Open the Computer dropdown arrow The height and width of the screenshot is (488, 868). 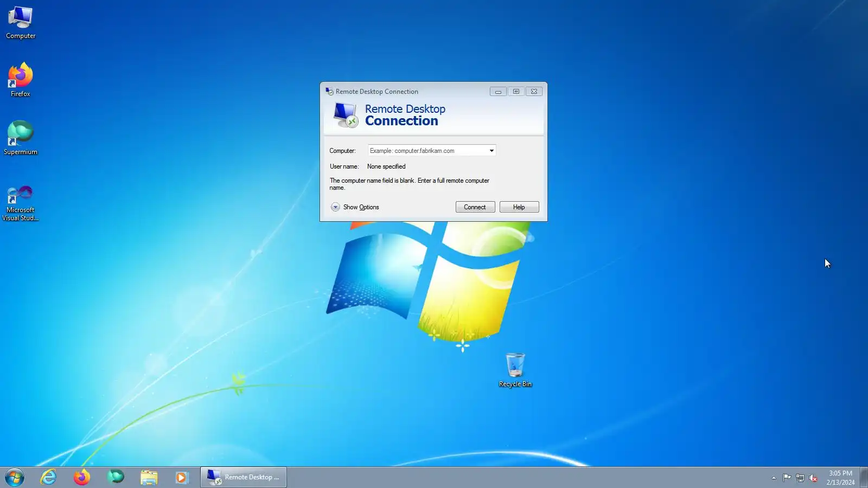click(x=492, y=151)
